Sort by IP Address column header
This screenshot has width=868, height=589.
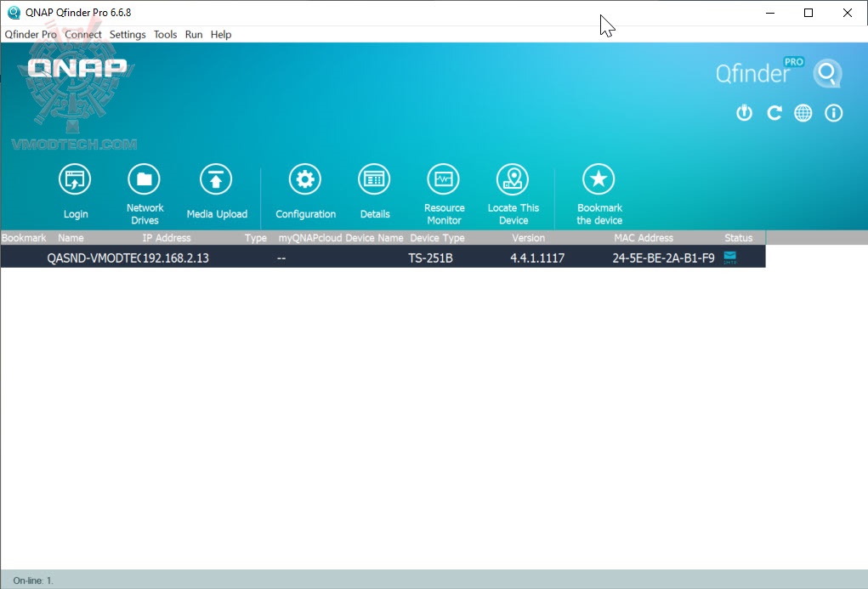[x=167, y=238]
